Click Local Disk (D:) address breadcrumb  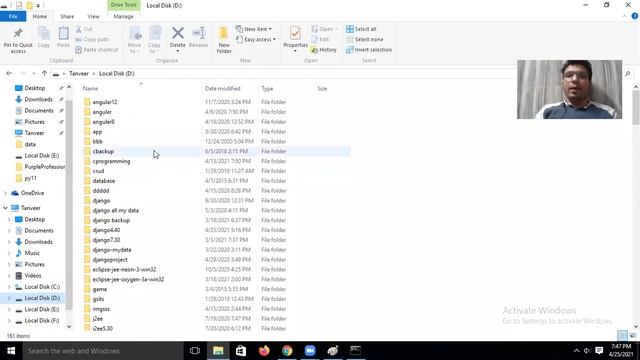pos(117,73)
